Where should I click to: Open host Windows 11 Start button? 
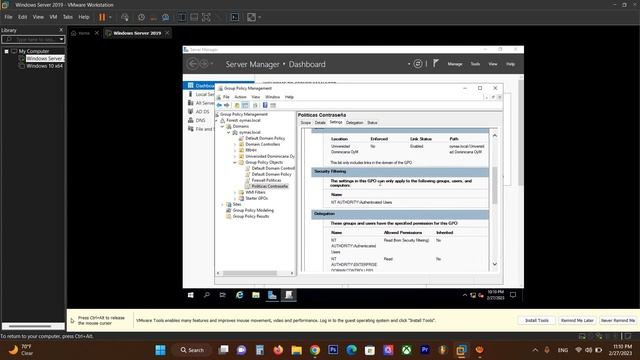pos(161,350)
